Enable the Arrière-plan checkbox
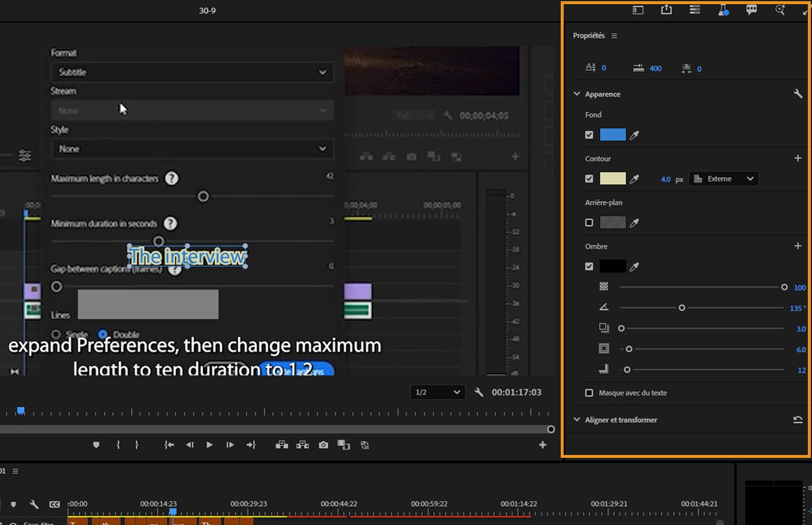This screenshot has width=812, height=525. click(589, 222)
